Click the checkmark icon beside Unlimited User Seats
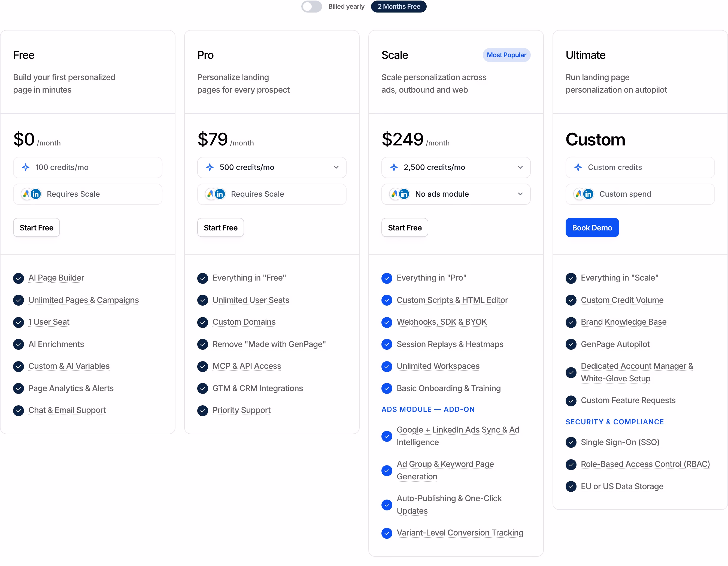The width and height of the screenshot is (728, 566). tap(202, 300)
